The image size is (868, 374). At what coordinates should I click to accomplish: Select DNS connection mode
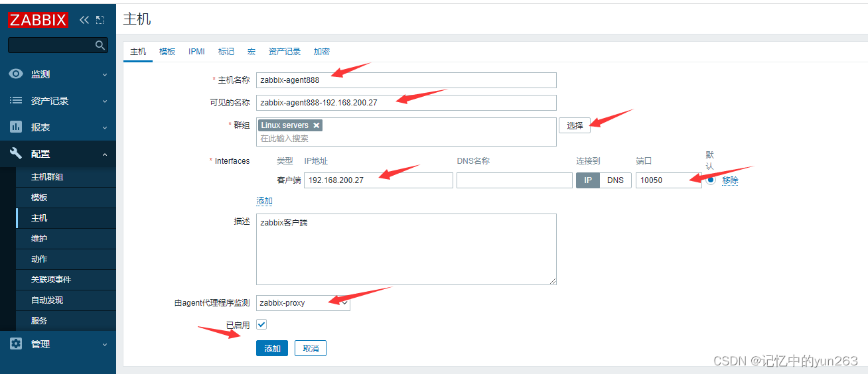tap(616, 180)
